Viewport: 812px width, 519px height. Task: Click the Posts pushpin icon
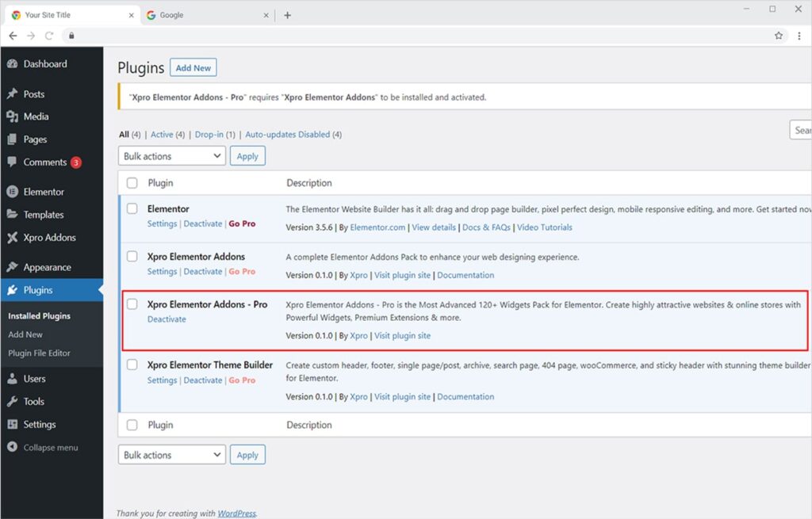click(12, 94)
